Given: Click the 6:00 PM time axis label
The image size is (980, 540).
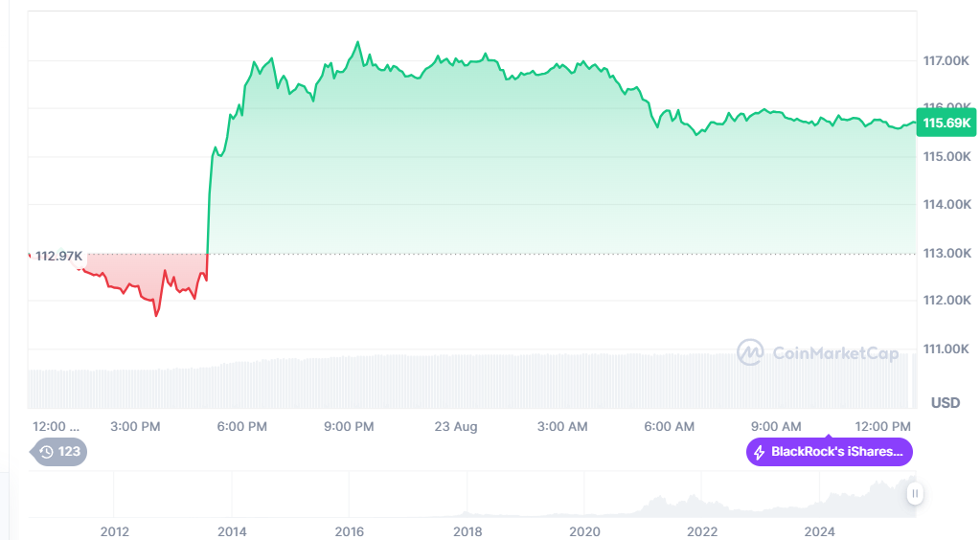Looking at the screenshot, I should [242, 426].
